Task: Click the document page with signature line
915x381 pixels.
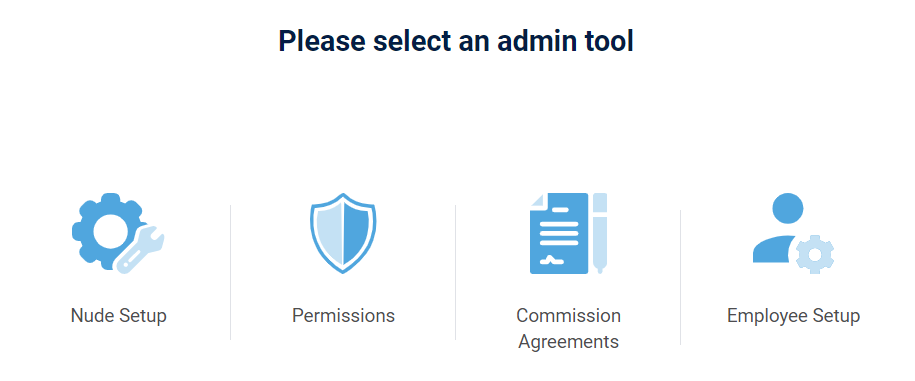Action: 559,233
